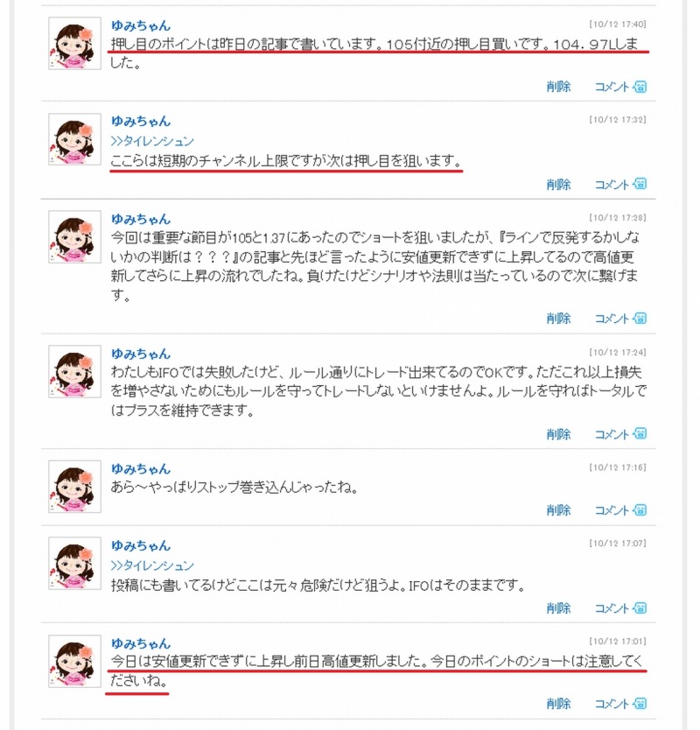
Task: Click avatar thumbnail of the 17:16 post
Action: pos(74,487)
